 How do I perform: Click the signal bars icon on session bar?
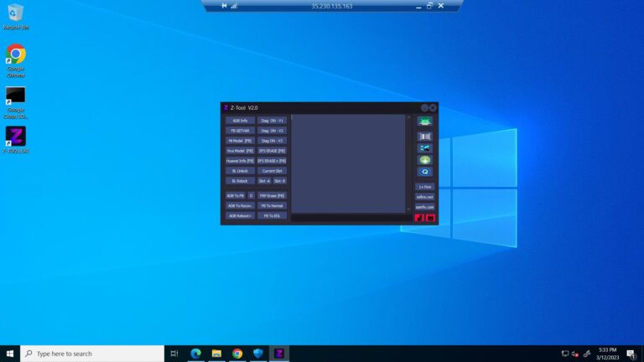pyautogui.click(x=234, y=6)
